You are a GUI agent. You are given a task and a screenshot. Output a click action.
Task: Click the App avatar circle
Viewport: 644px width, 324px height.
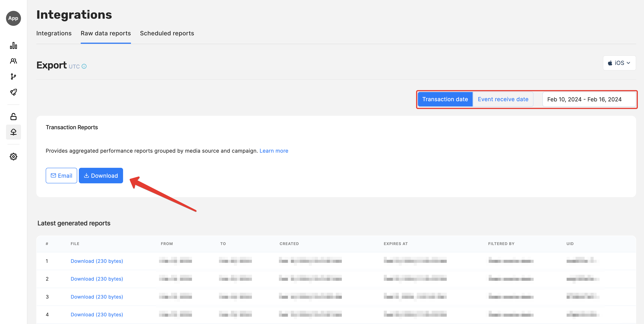[13, 18]
